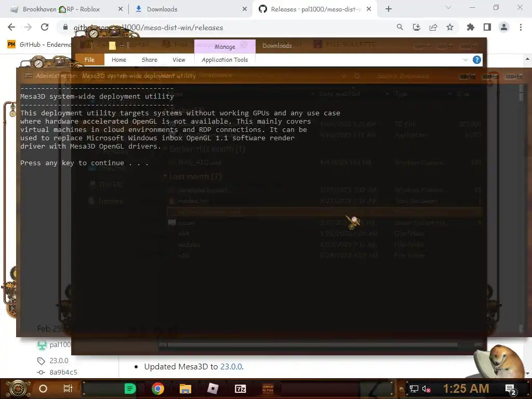The width and height of the screenshot is (532, 399).
Task: Open the green chat app on taskbar
Action: [x=130, y=389]
